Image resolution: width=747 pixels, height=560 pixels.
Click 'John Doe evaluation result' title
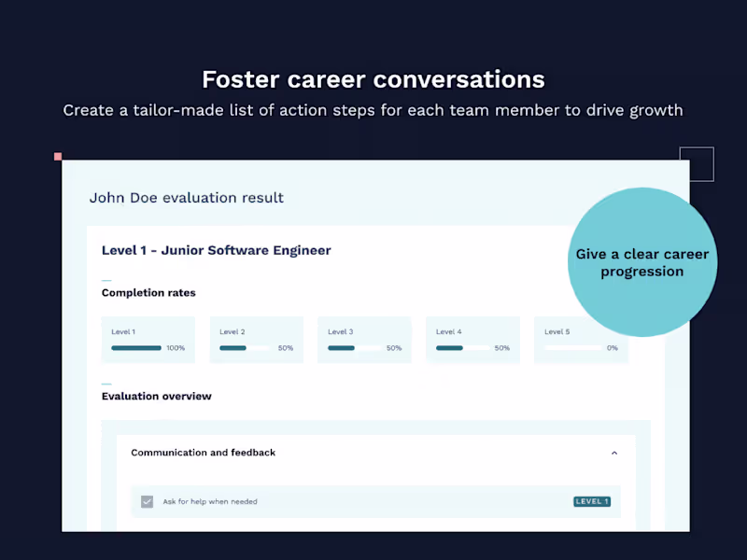[x=186, y=198]
